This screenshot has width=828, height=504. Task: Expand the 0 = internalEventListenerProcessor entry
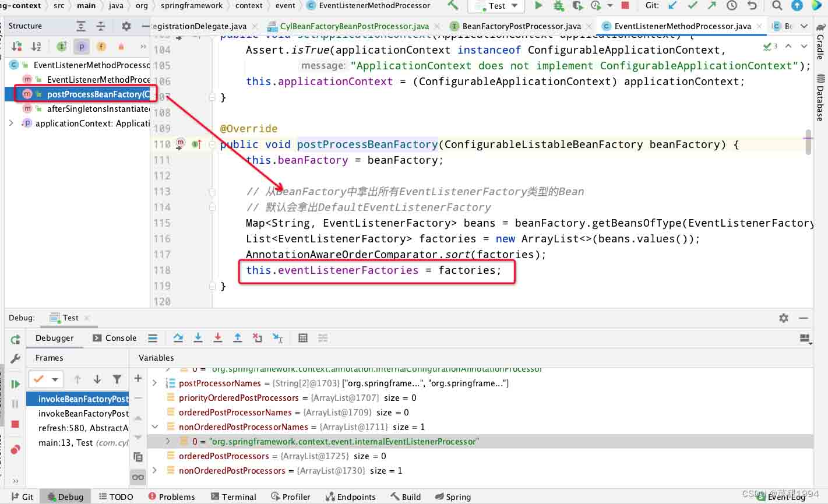(168, 442)
